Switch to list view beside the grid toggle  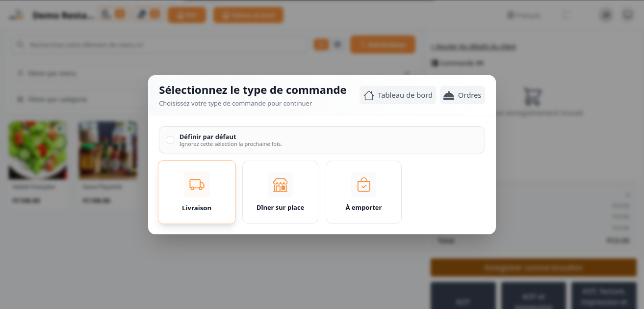click(337, 45)
